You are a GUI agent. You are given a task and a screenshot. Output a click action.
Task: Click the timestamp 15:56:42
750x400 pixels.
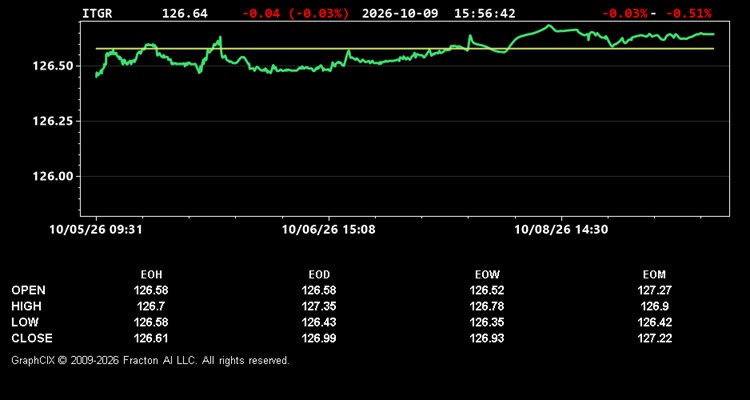click(485, 13)
